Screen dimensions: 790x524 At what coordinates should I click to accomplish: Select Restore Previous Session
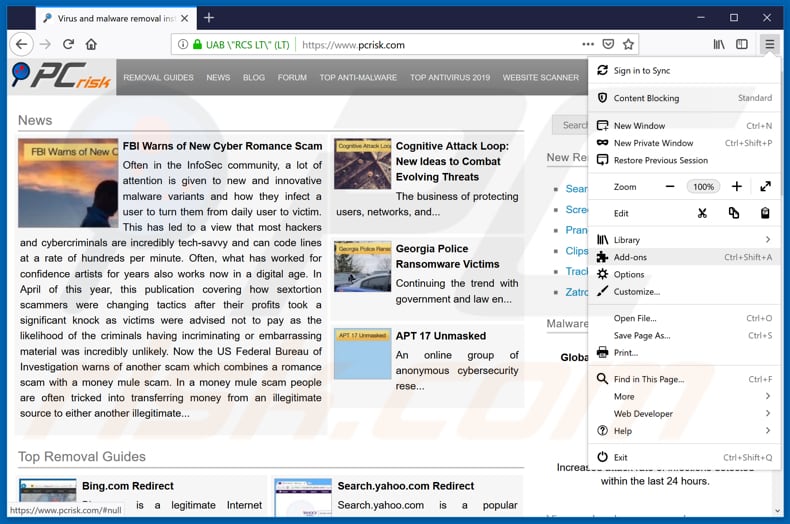pyautogui.click(x=684, y=160)
